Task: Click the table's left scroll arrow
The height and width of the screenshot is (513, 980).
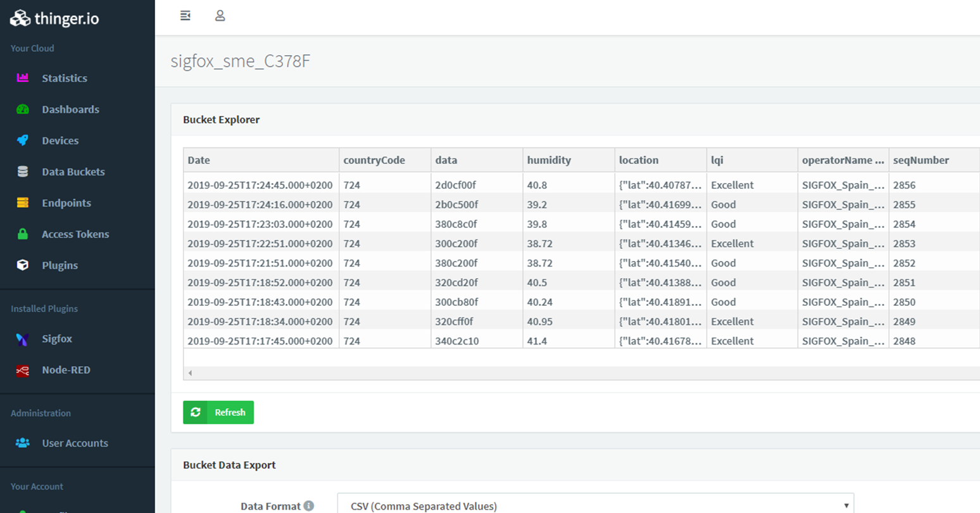Action: tap(190, 373)
